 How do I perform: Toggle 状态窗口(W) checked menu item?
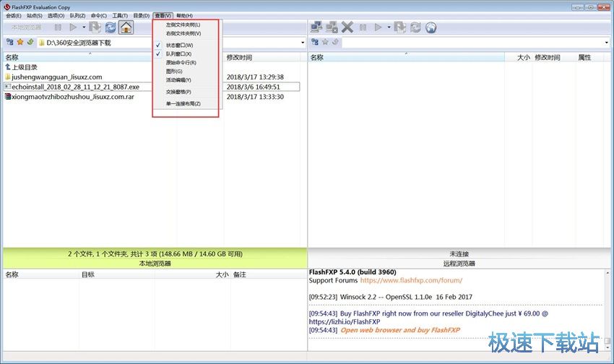pos(179,45)
